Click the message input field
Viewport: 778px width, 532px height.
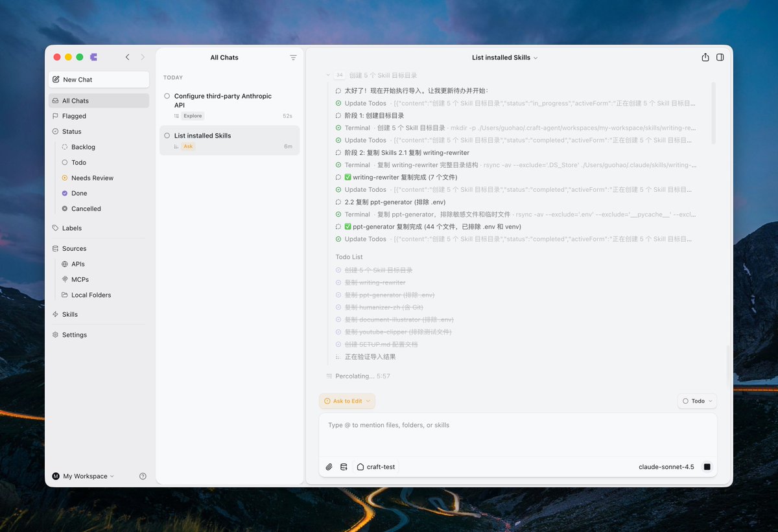point(517,435)
